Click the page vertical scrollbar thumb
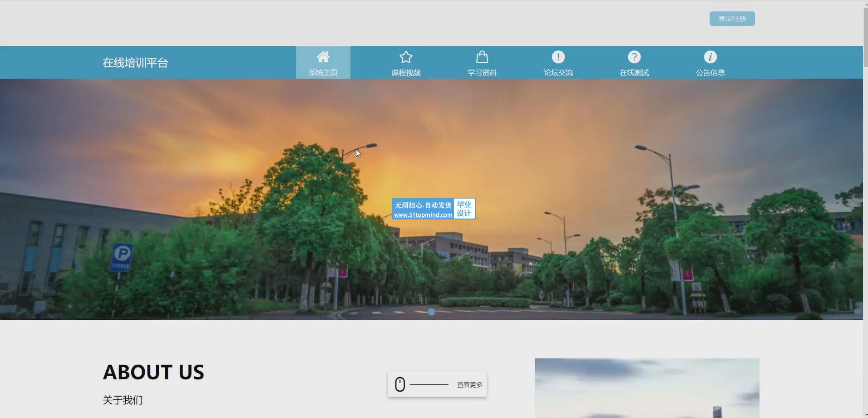The image size is (868, 418). (x=865, y=39)
